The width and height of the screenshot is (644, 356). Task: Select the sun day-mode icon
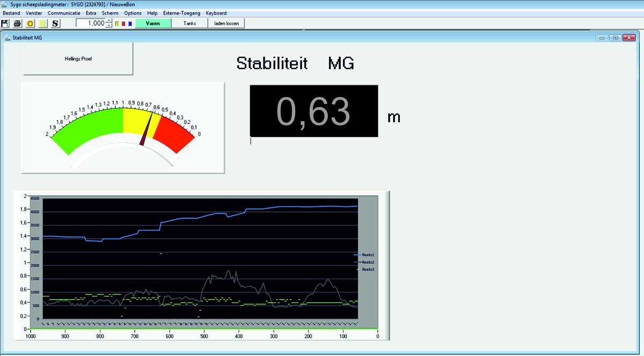pos(30,24)
